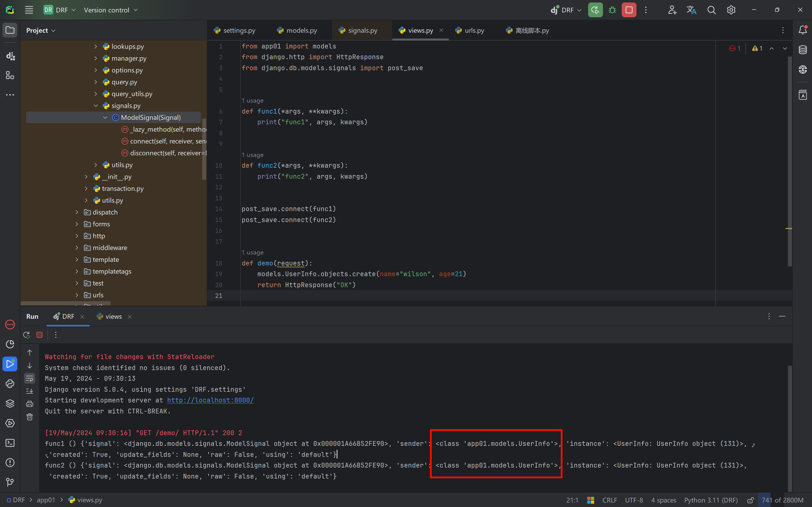This screenshot has width=812, height=507.
Task: Toggle file read-only lock in status bar
Action: (x=751, y=500)
